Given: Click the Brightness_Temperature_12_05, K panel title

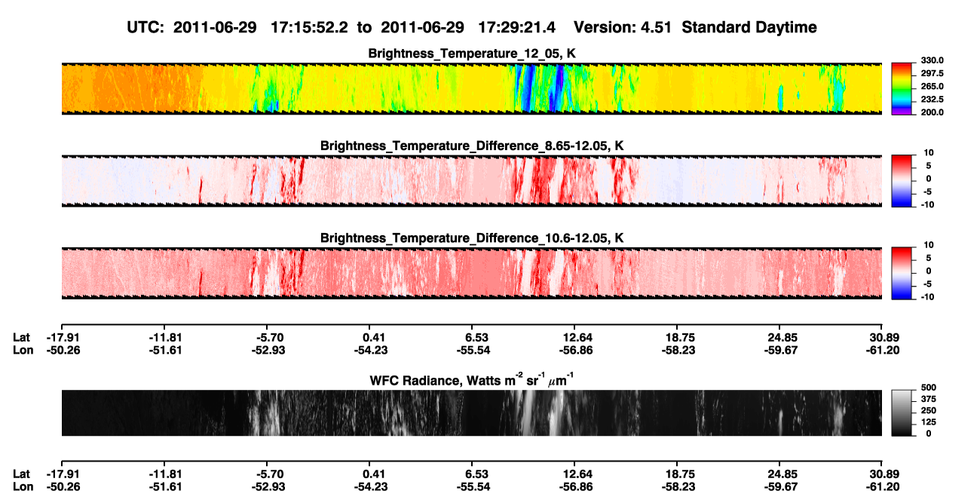Looking at the screenshot, I should coord(472,54).
